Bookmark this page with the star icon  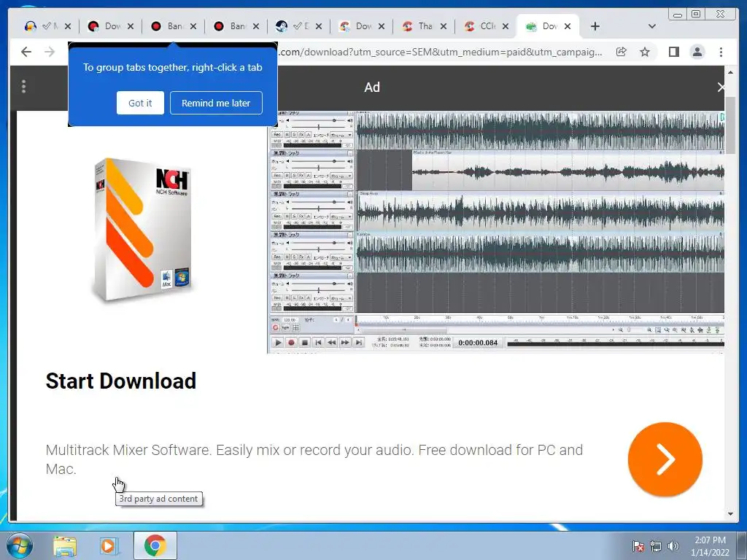[645, 52]
